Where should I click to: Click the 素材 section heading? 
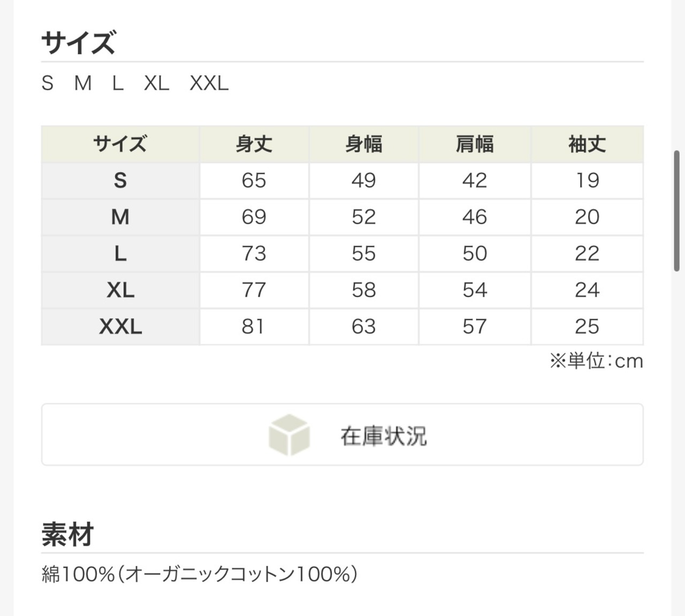pos(68,534)
